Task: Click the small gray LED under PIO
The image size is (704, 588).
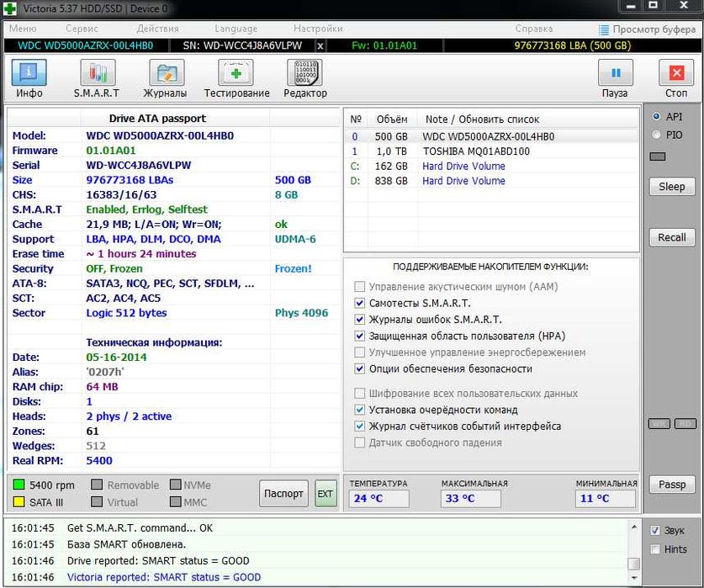Action: coord(658,156)
